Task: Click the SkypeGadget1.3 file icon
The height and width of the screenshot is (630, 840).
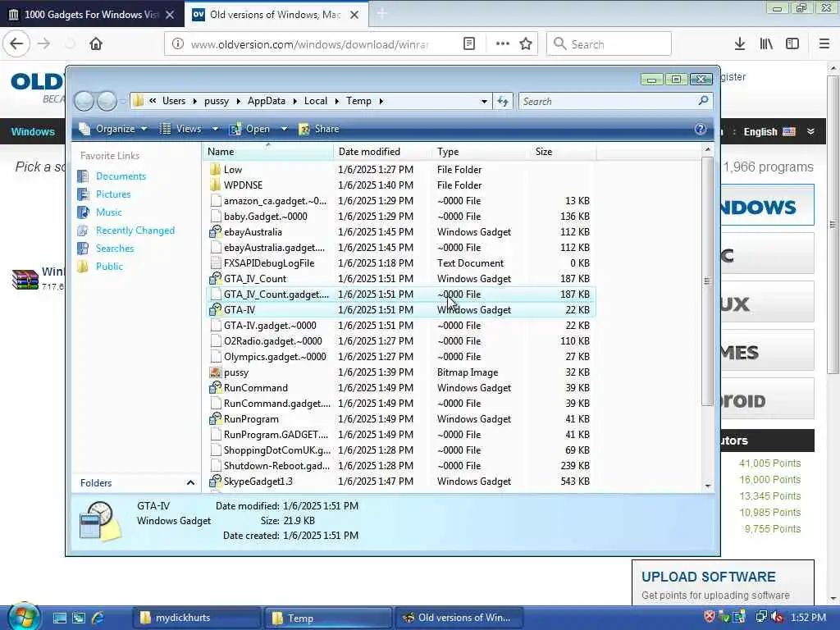Action: [216, 481]
